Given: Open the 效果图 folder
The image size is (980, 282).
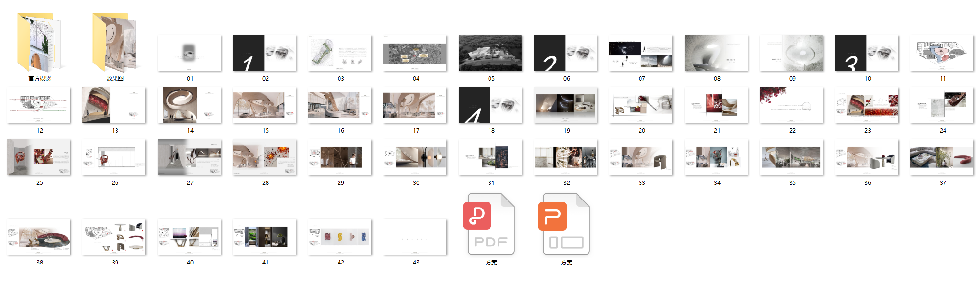Looking at the screenshot, I should point(115,43).
